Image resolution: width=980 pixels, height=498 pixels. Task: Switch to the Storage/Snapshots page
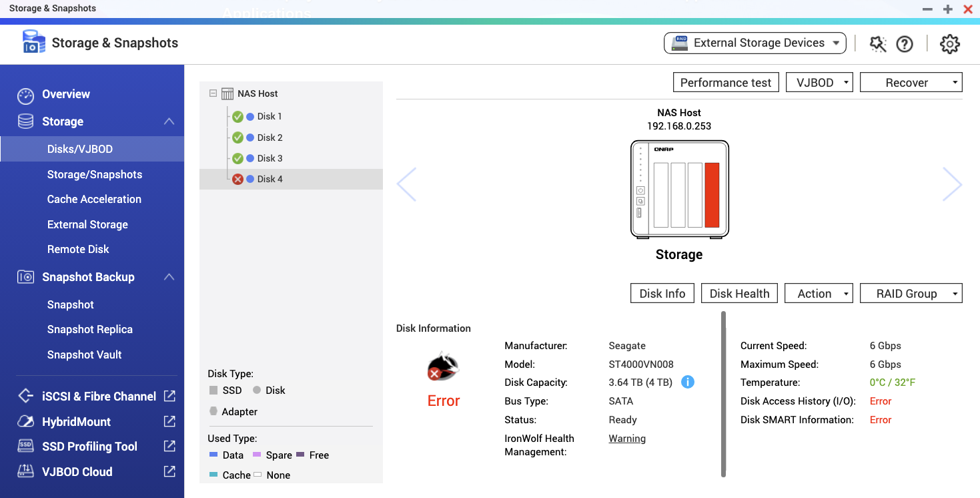[95, 174]
